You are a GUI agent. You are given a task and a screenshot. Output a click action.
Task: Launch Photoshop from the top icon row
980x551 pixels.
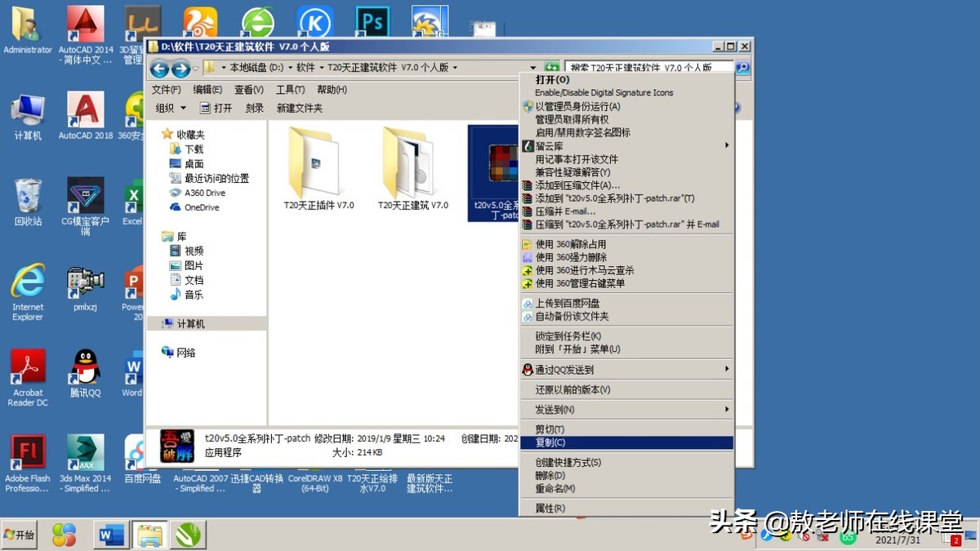[x=372, y=20]
